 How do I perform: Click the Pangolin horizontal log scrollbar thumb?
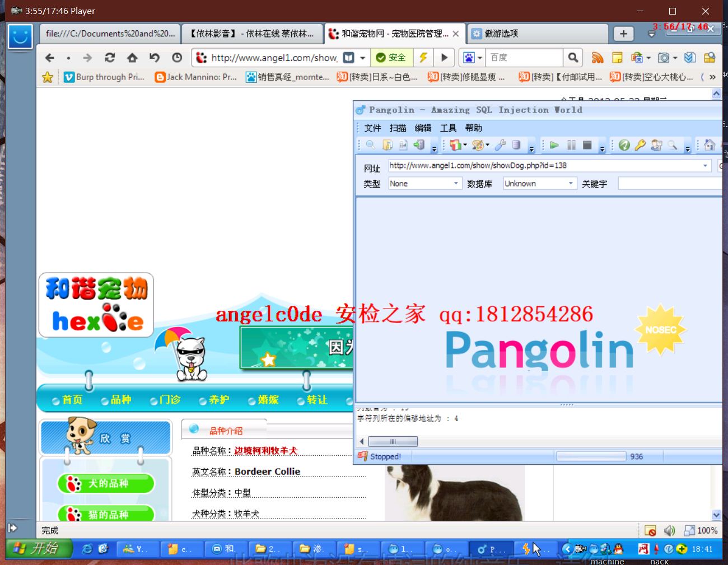tap(393, 441)
